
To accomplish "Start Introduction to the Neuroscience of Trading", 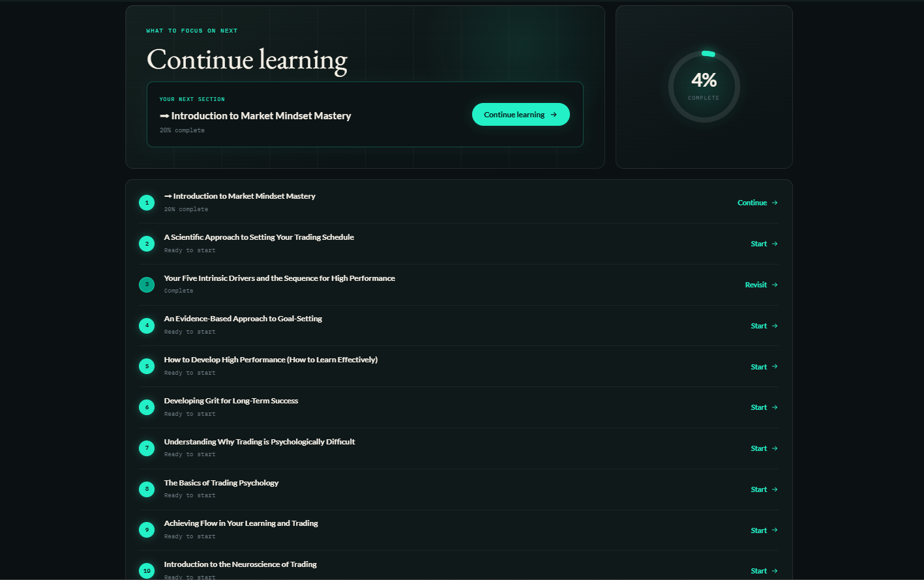I will (764, 571).
